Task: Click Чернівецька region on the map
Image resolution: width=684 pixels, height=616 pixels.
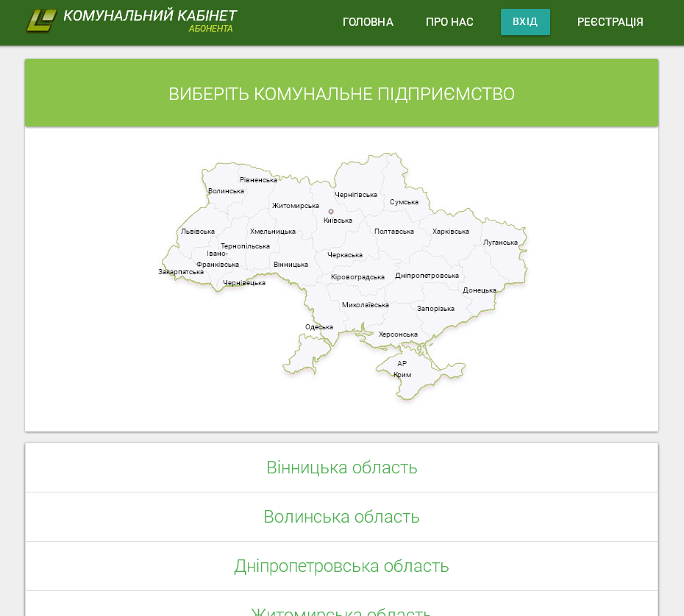Action: point(244,283)
